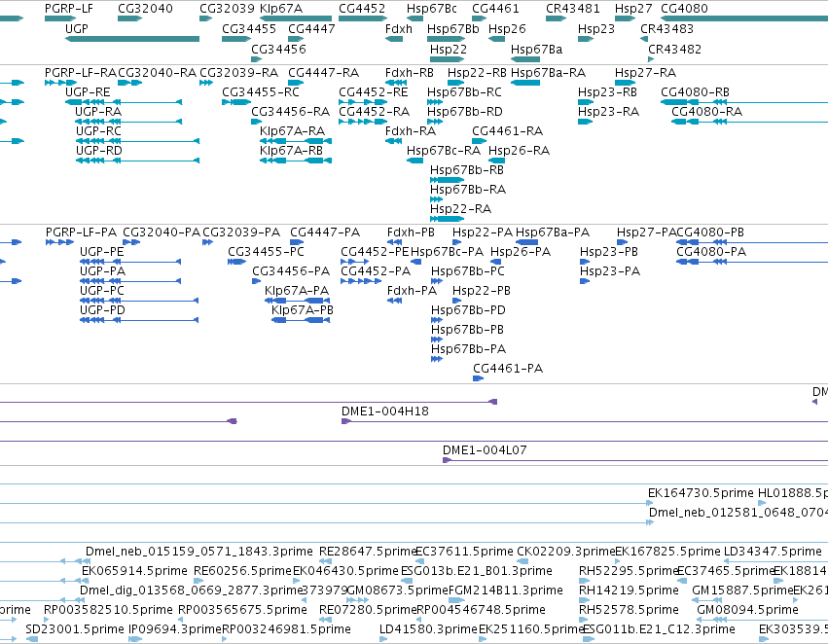Select EST RH52295.5prime
828x644 pixels.
coord(628,571)
